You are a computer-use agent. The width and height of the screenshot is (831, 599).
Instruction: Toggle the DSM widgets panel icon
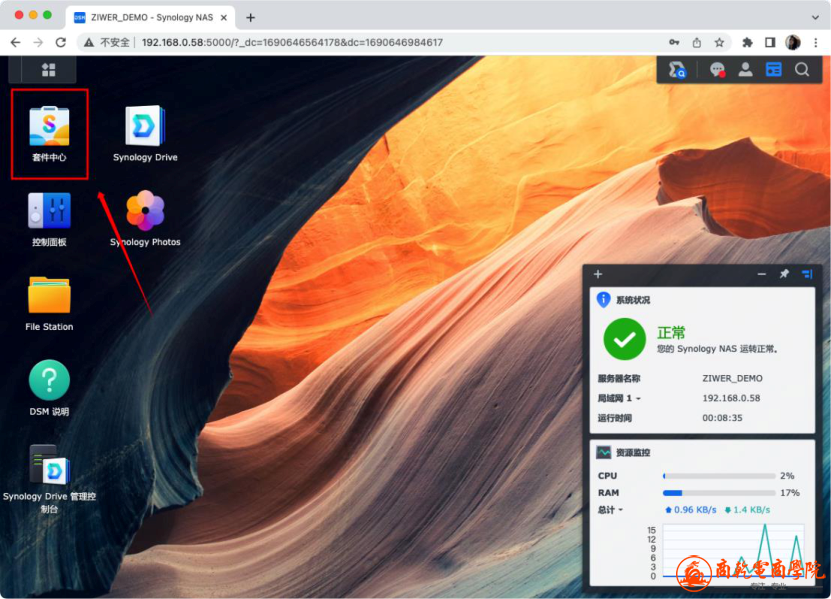coord(774,69)
